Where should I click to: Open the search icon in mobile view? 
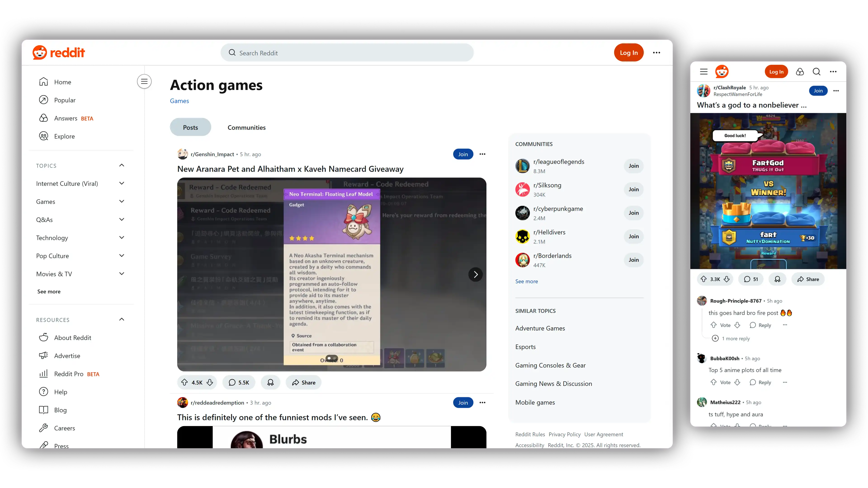click(816, 72)
